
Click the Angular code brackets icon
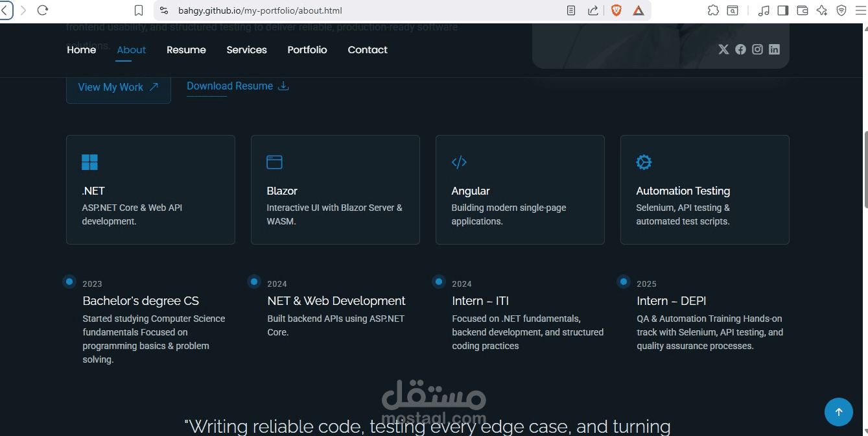coord(459,162)
